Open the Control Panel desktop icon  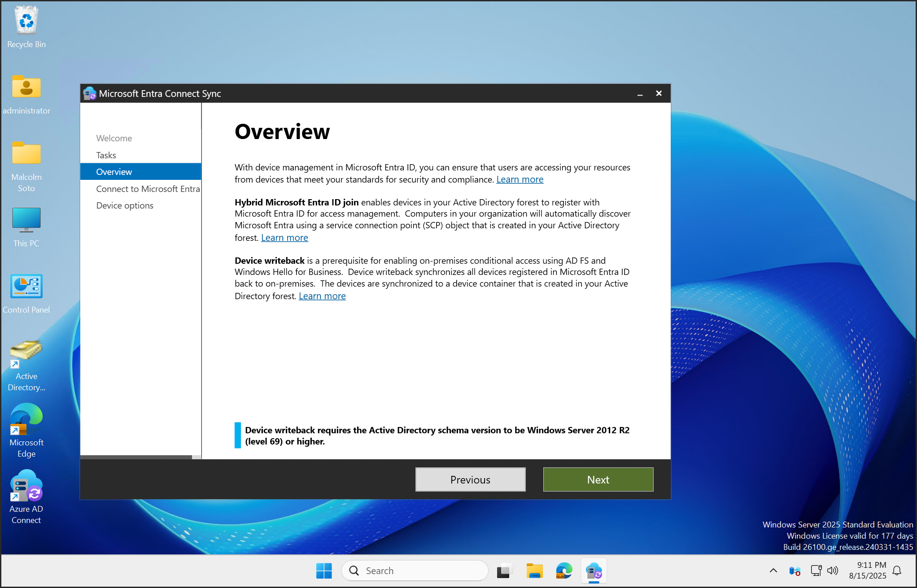[x=26, y=287]
